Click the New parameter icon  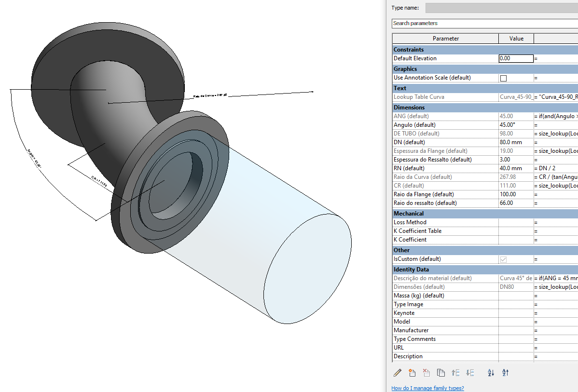412,373
